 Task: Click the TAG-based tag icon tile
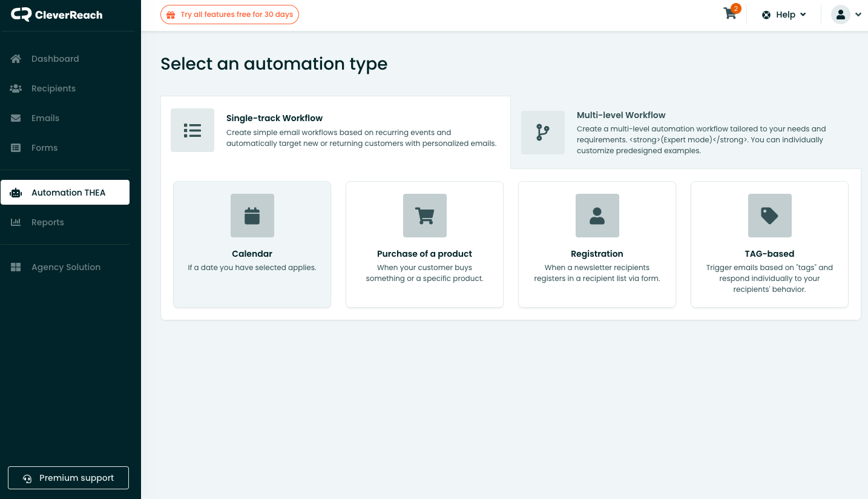coord(770,216)
